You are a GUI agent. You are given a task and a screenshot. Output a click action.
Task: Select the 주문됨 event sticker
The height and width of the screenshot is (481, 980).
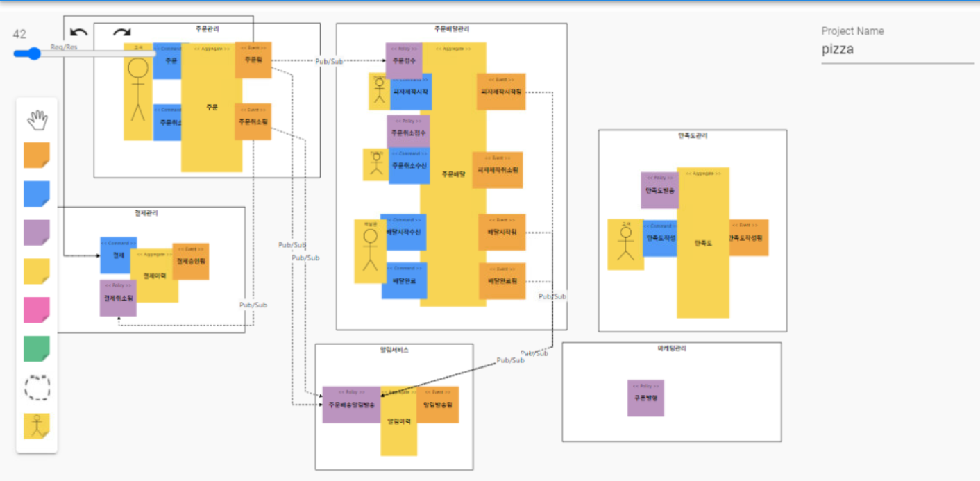(x=253, y=60)
